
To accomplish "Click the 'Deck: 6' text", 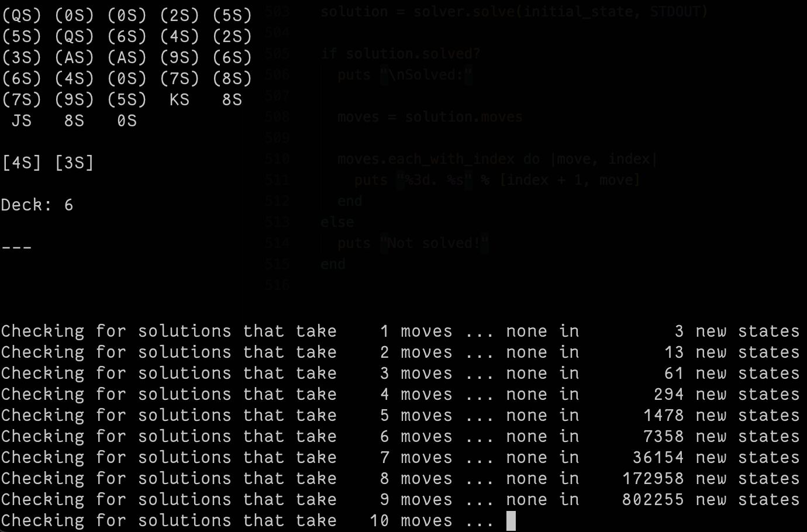I will tap(37, 205).
